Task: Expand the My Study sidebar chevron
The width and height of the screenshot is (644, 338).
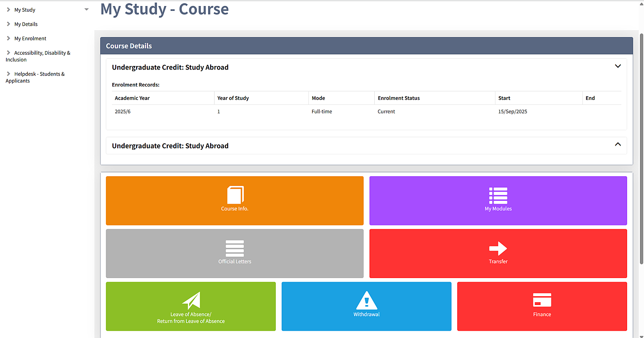Action: click(x=8, y=10)
